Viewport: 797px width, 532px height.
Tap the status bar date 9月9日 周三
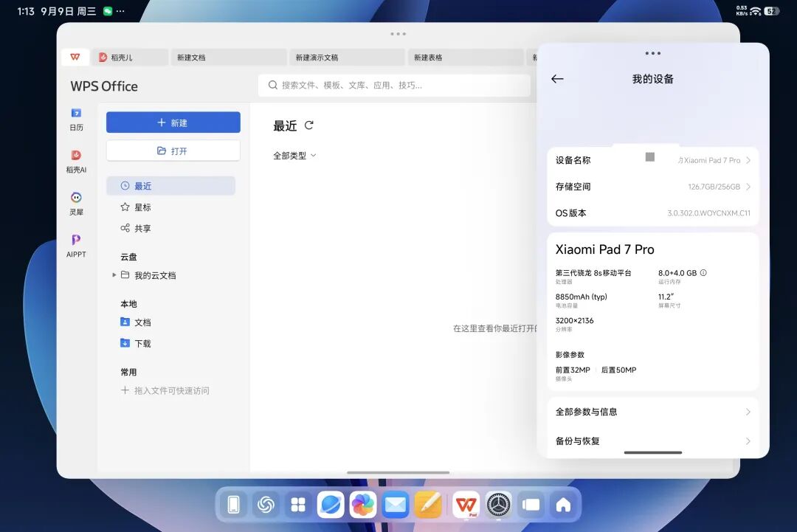click(69, 11)
